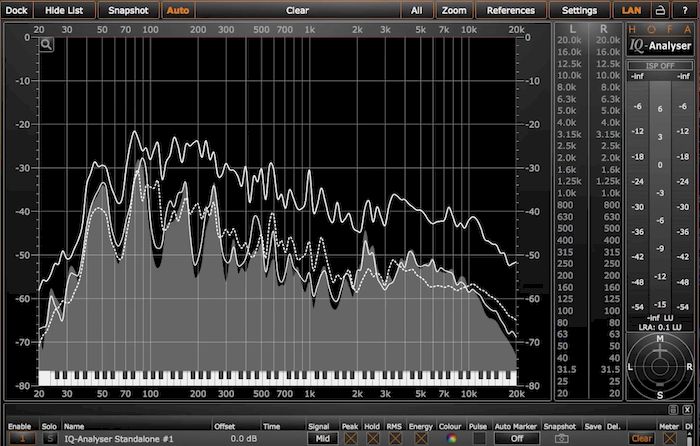Click the Save column header
The height and width of the screenshot is (446, 700).
click(x=593, y=426)
